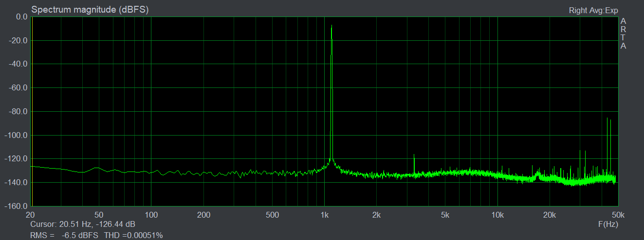Screen dimensions: 644x240
Task: Click the 'Right Avg:Exp' label
Action: [593, 10]
